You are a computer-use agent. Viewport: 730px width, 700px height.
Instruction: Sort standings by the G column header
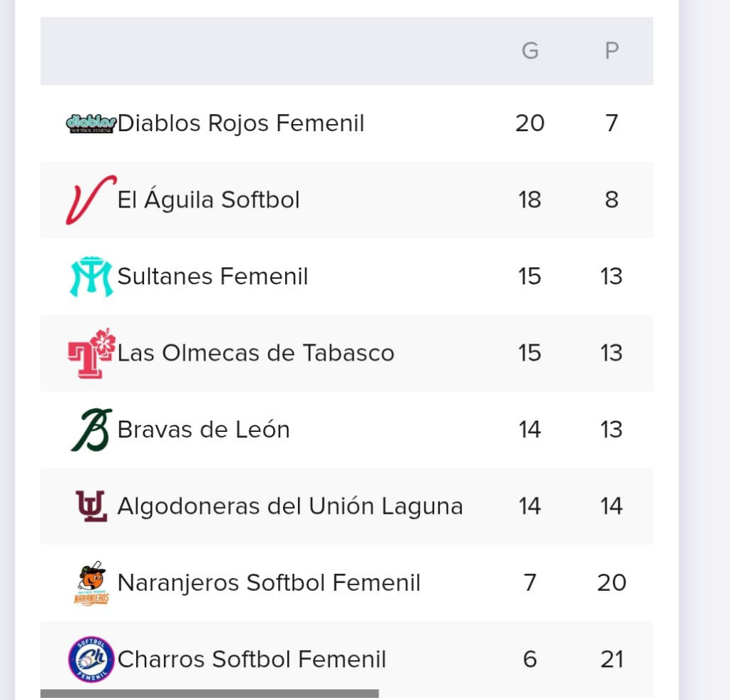(530, 51)
